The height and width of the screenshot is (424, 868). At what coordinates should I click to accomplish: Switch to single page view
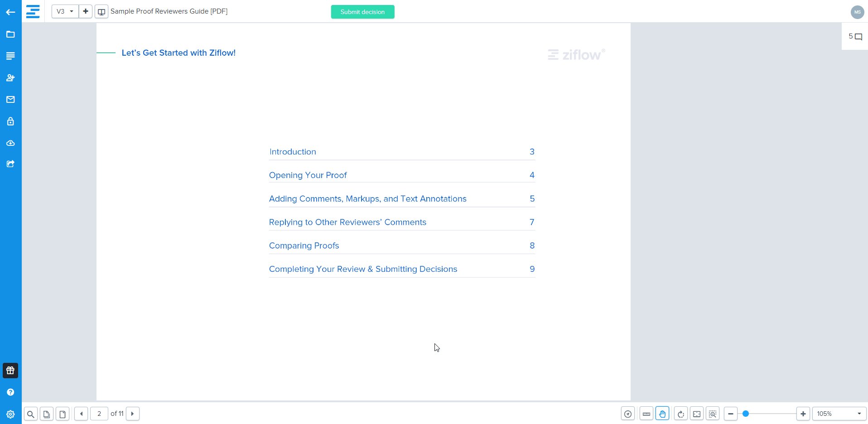click(63, 414)
